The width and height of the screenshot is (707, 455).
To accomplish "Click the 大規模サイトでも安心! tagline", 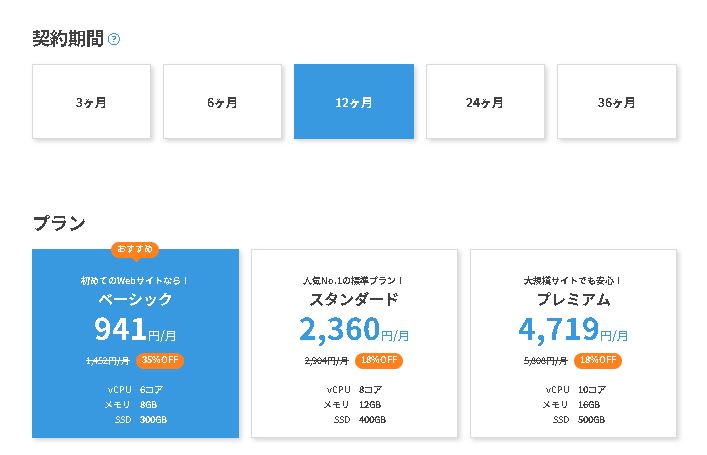I will point(573,280).
